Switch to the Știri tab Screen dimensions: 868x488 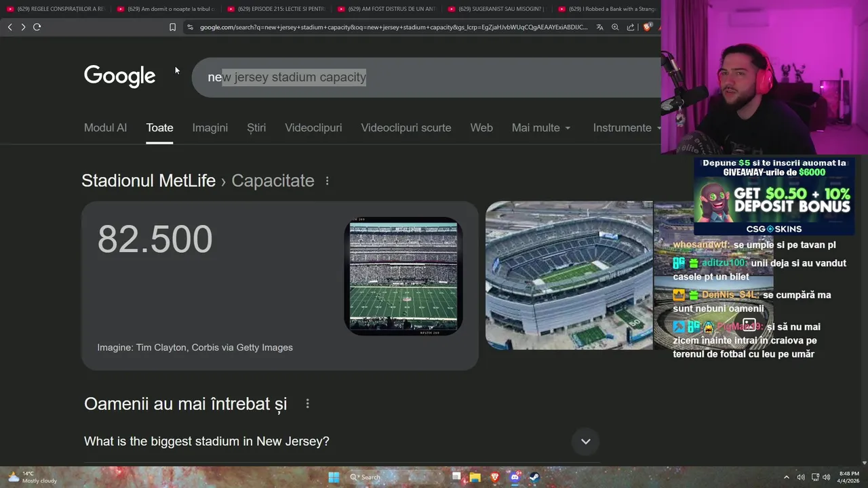click(256, 127)
